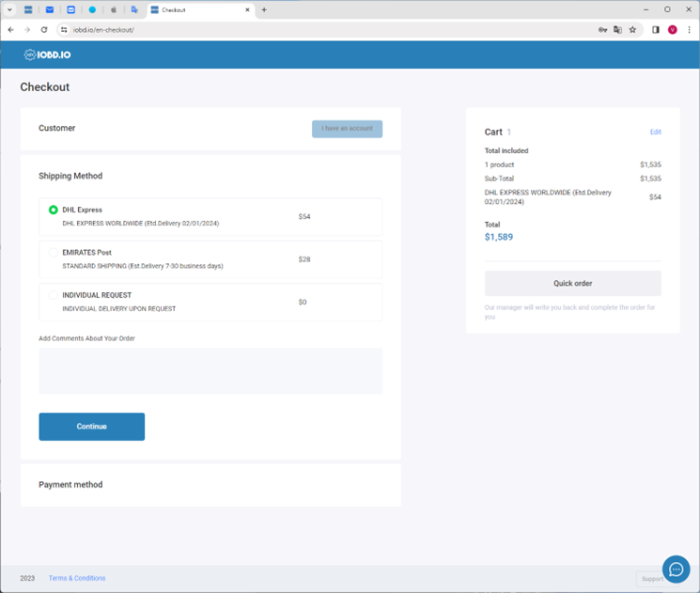The image size is (700, 593).
Task: Open the Chrome three-dot menu
Action: pos(689,30)
